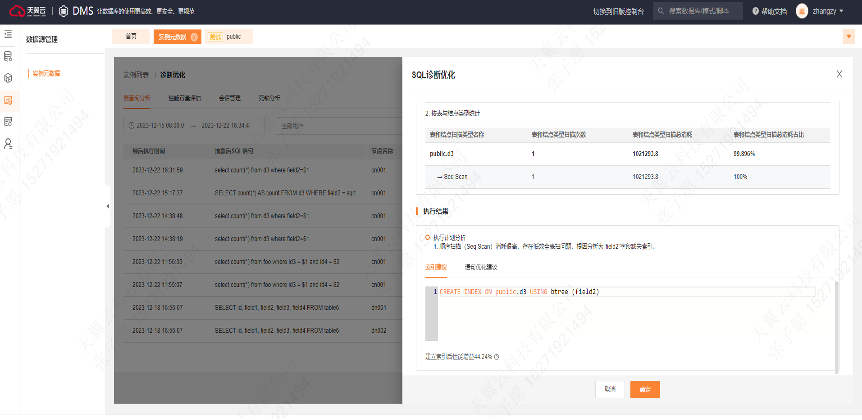Switch to the public tab
The height and width of the screenshot is (420, 862).
click(x=229, y=37)
